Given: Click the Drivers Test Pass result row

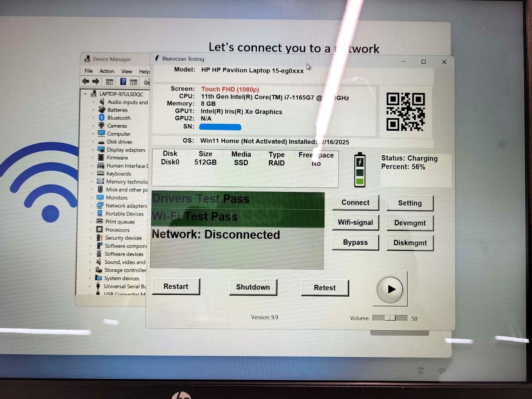Looking at the screenshot, I should click(x=238, y=200).
